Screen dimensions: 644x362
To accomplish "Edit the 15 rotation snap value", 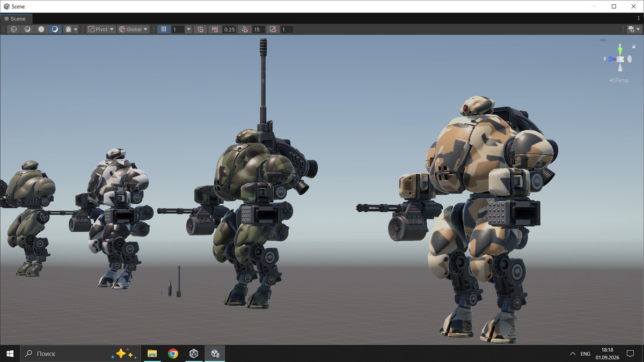I will (x=258, y=29).
